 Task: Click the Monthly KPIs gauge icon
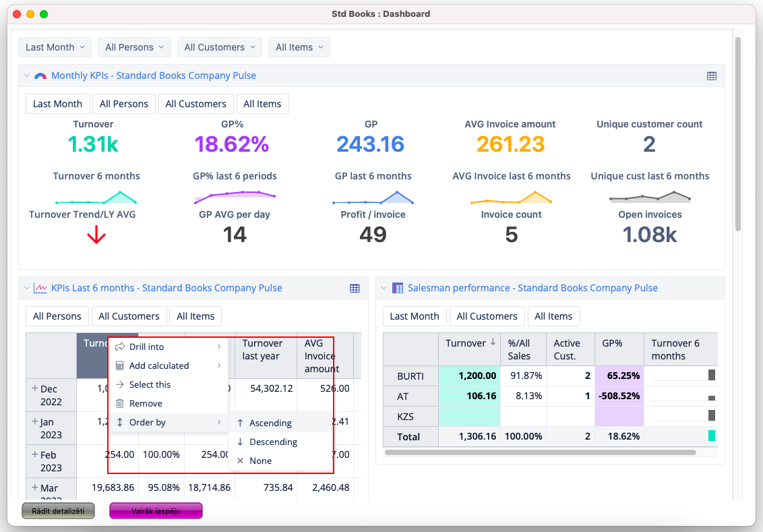point(40,76)
